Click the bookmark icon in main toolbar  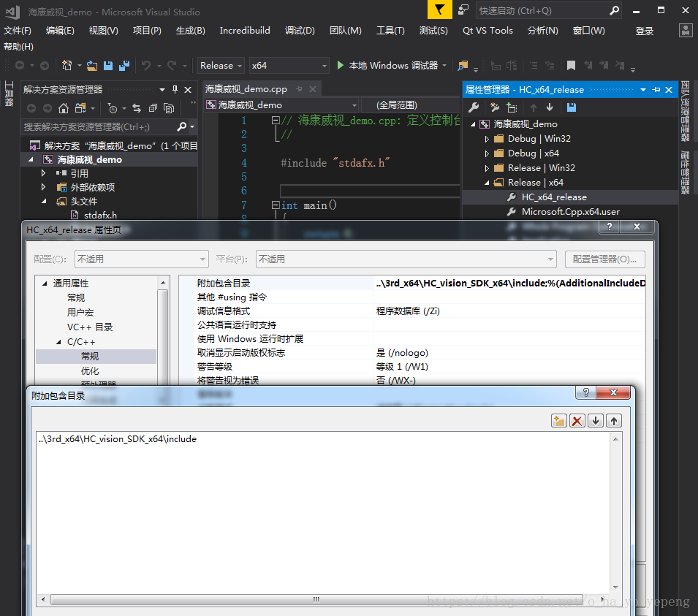(571, 66)
